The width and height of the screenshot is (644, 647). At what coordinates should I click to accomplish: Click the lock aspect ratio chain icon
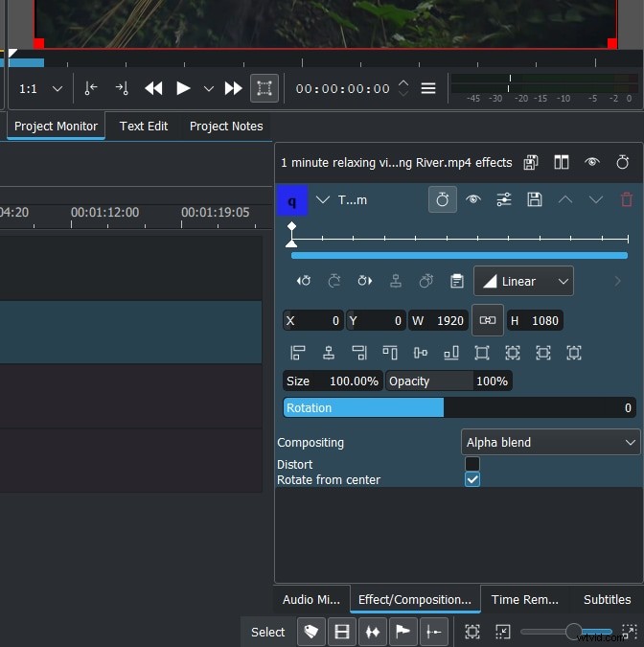click(x=487, y=320)
